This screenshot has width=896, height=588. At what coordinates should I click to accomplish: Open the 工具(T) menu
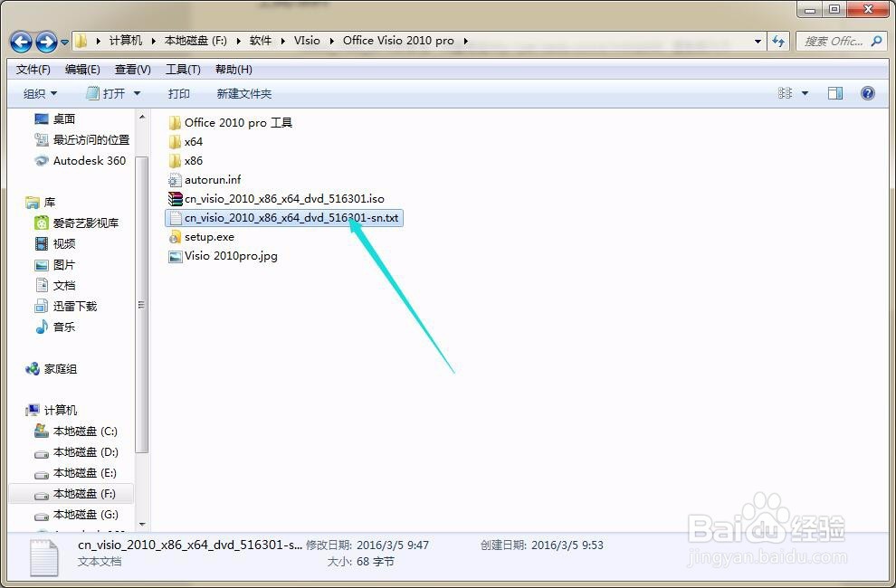[x=183, y=70]
